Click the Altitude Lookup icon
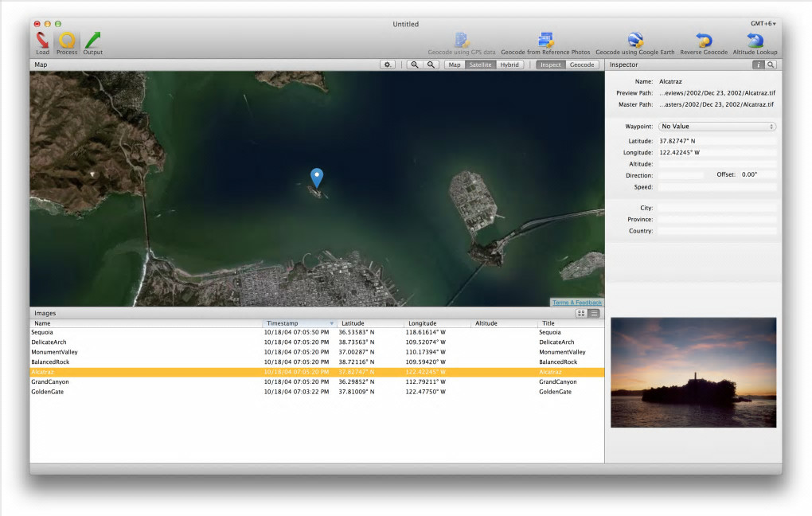The width and height of the screenshot is (812, 516). coord(755,40)
